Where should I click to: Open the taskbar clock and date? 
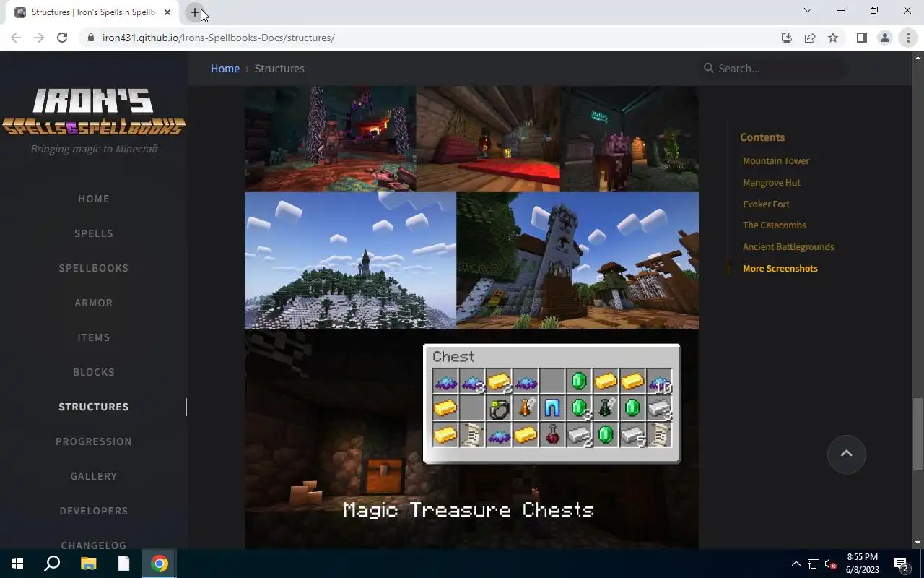862,564
